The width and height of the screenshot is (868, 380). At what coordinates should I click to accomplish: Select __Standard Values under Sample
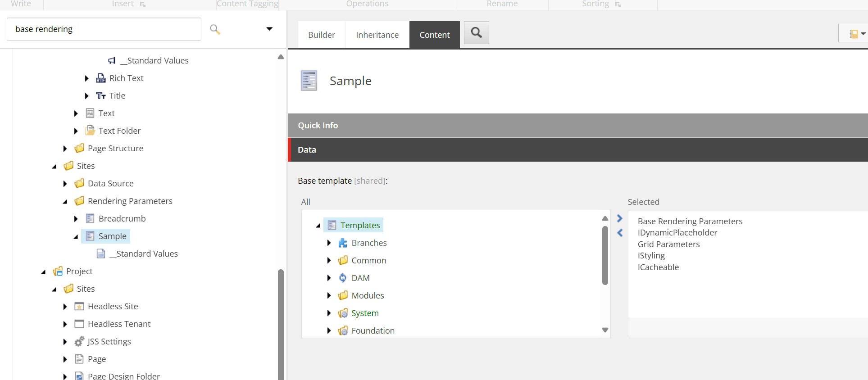point(143,253)
